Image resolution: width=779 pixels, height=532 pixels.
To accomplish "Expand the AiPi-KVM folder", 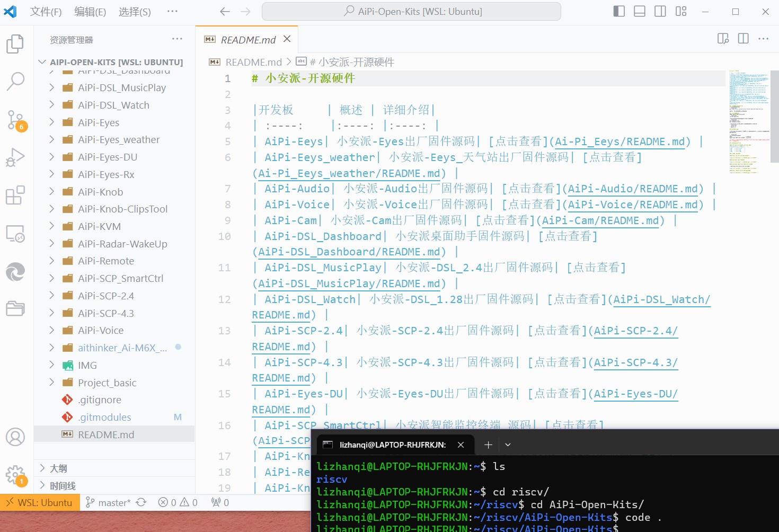I will point(51,226).
